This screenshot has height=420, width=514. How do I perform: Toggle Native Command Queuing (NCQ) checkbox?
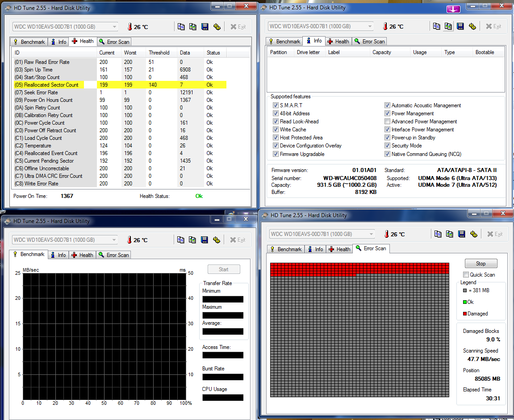point(387,154)
